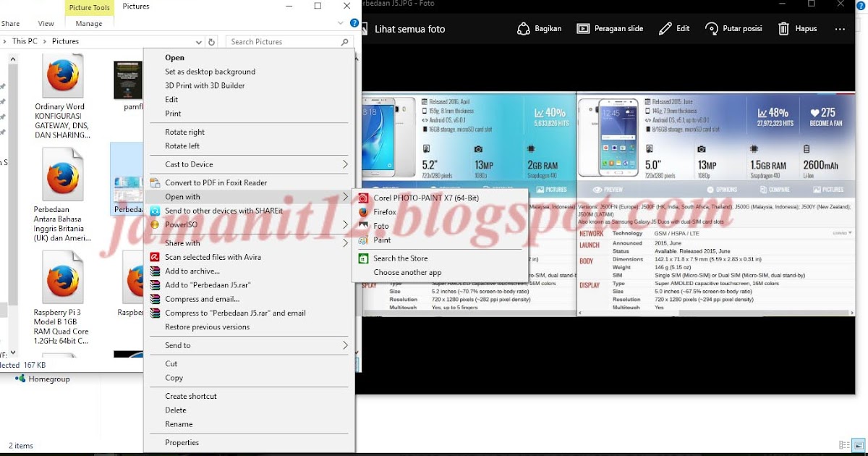
Task: Choose Rotate left
Action: click(x=182, y=146)
